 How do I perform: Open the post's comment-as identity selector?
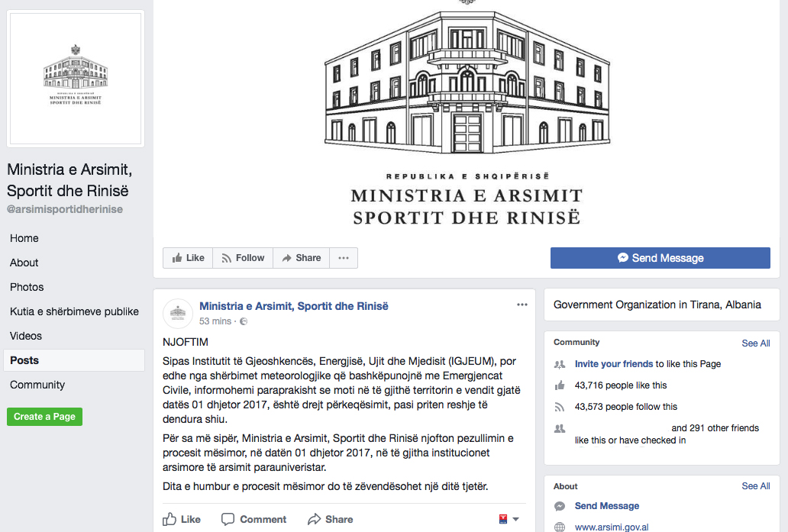pyautogui.click(x=509, y=519)
